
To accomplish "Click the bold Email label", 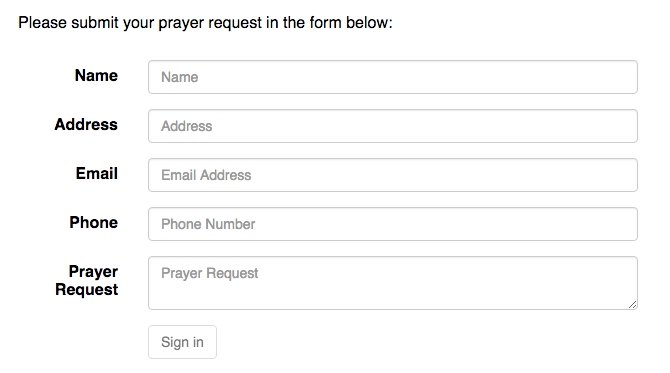I will pos(97,173).
